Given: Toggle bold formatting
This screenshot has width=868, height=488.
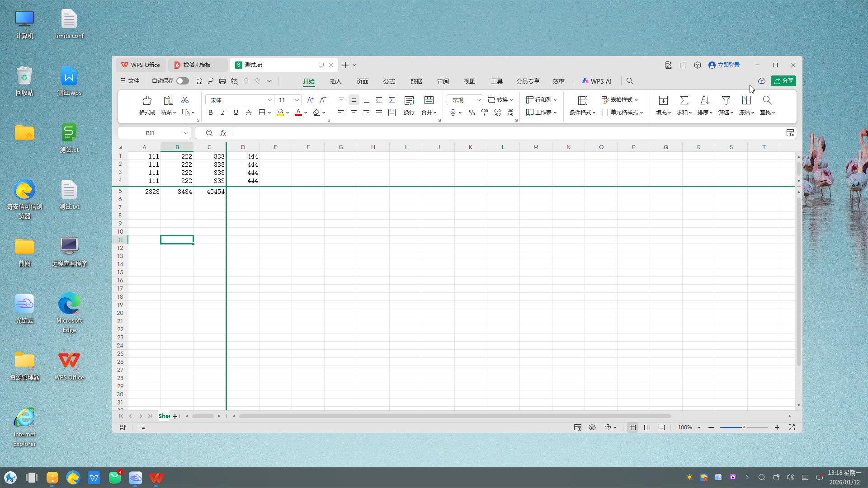Looking at the screenshot, I should (210, 113).
